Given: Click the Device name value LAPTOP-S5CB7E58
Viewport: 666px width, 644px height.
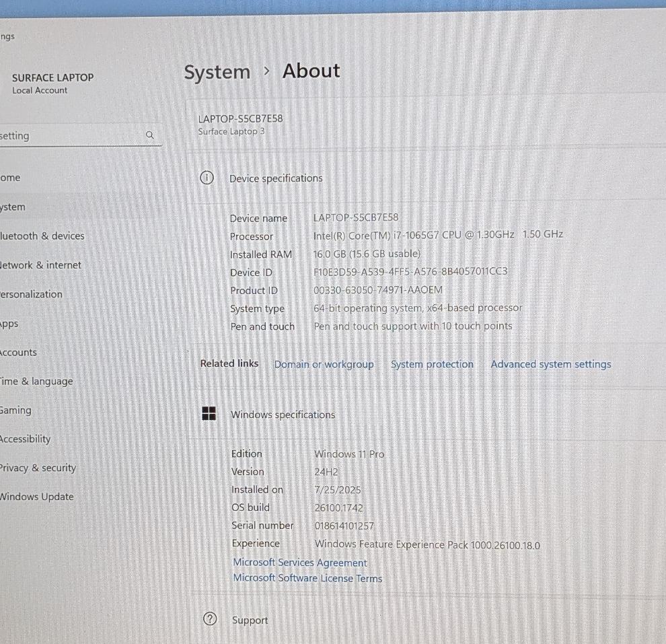Looking at the screenshot, I should point(356,217).
